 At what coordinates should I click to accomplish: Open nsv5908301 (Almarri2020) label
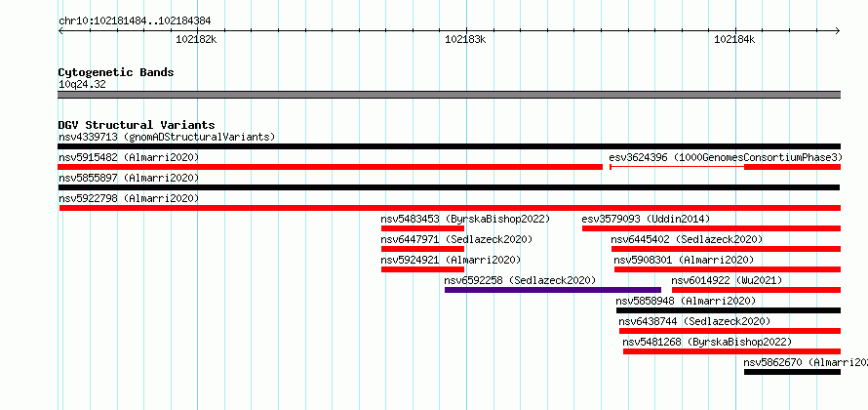(684, 260)
